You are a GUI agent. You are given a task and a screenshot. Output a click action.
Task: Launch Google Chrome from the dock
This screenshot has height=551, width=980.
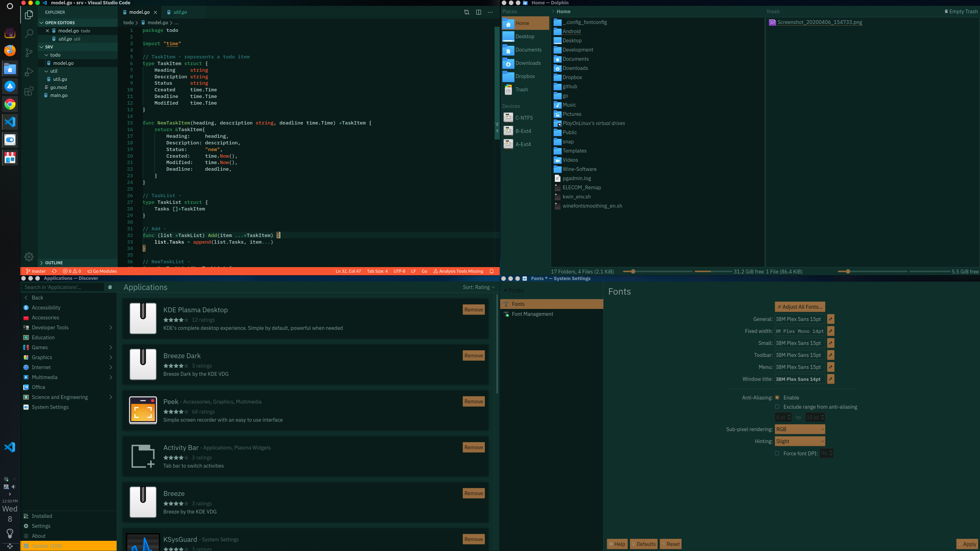(x=10, y=104)
